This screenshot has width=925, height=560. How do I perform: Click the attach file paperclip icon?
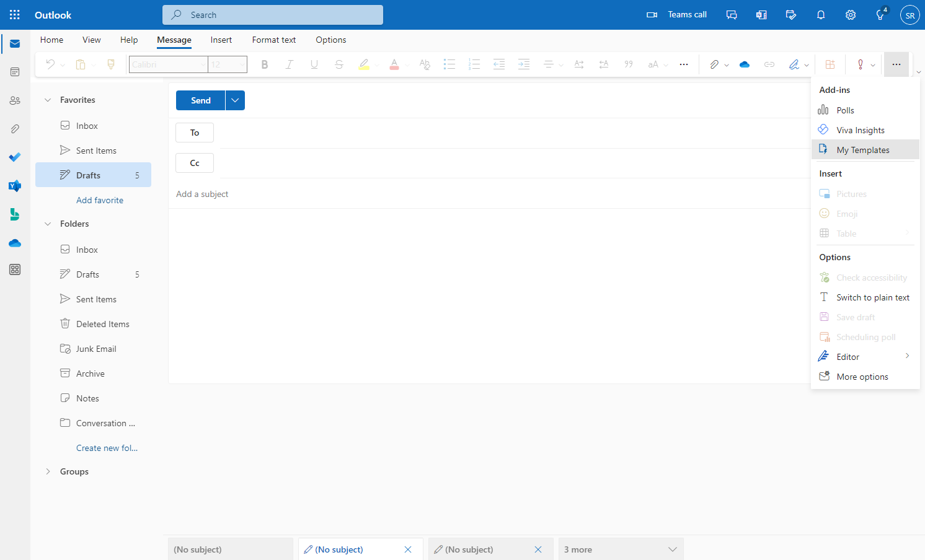(x=714, y=64)
